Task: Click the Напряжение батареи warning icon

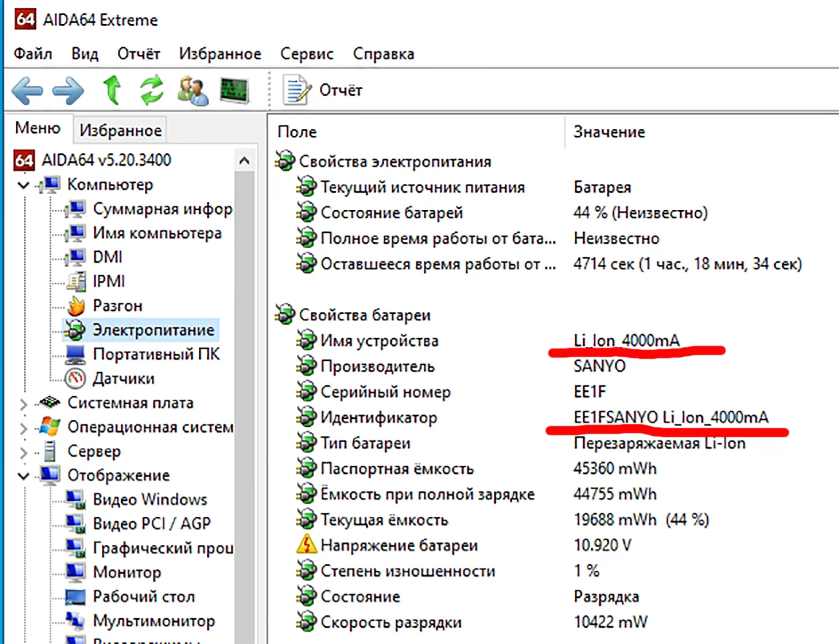Action: point(306,545)
